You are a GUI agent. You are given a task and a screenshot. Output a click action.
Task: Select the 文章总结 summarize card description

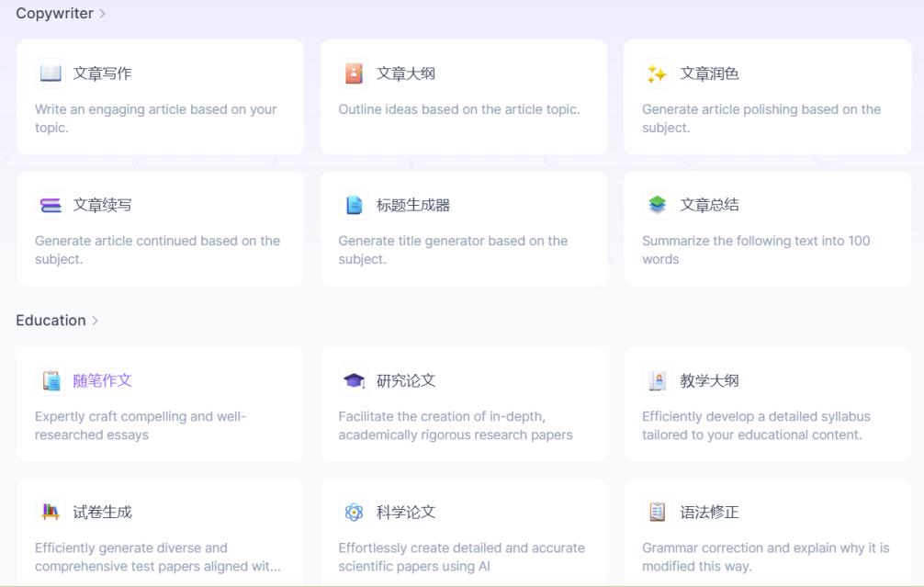coord(755,250)
